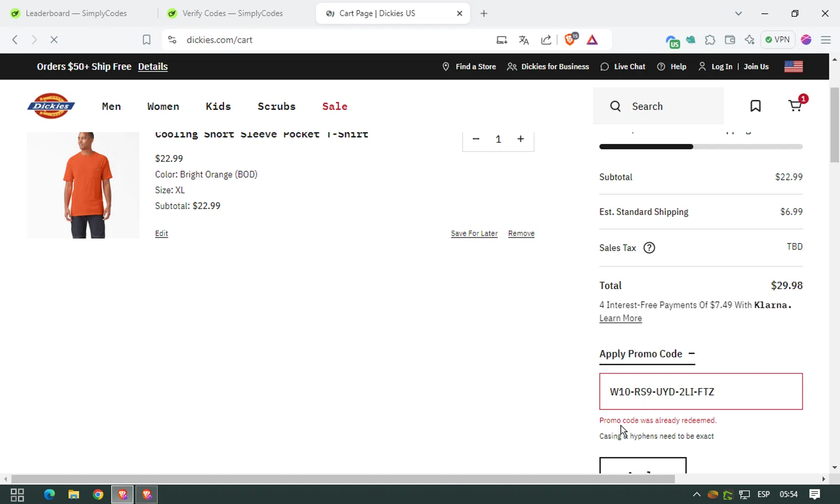Screen dimensions: 840x504
Task: Open Google Chrome from taskbar
Action: [98, 494]
